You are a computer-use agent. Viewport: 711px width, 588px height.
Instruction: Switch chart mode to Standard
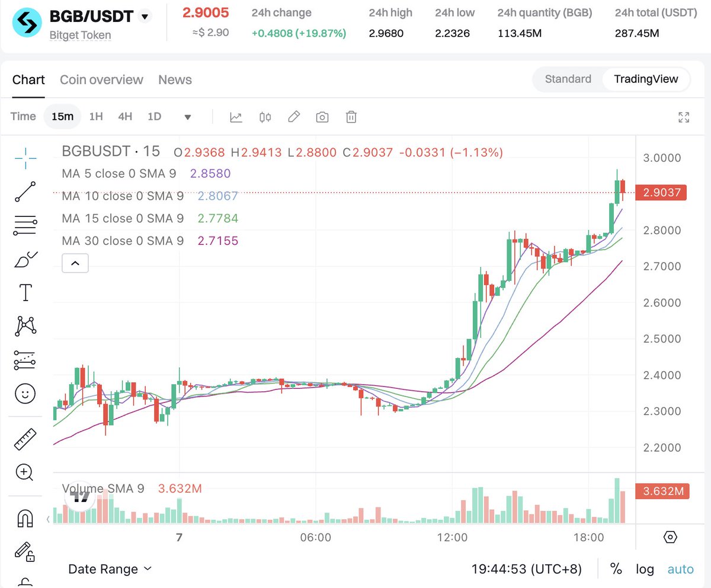click(567, 78)
